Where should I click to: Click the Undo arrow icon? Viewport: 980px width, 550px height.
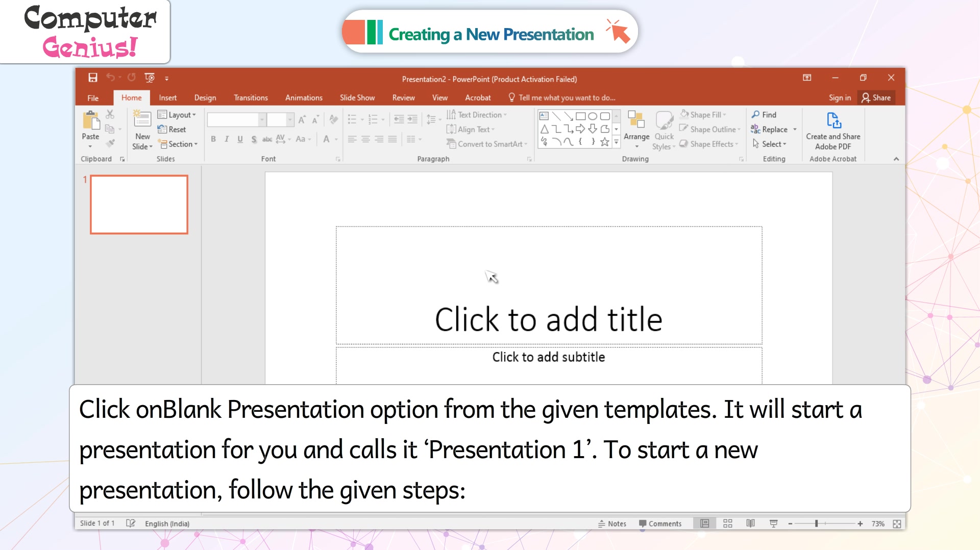[x=110, y=78]
